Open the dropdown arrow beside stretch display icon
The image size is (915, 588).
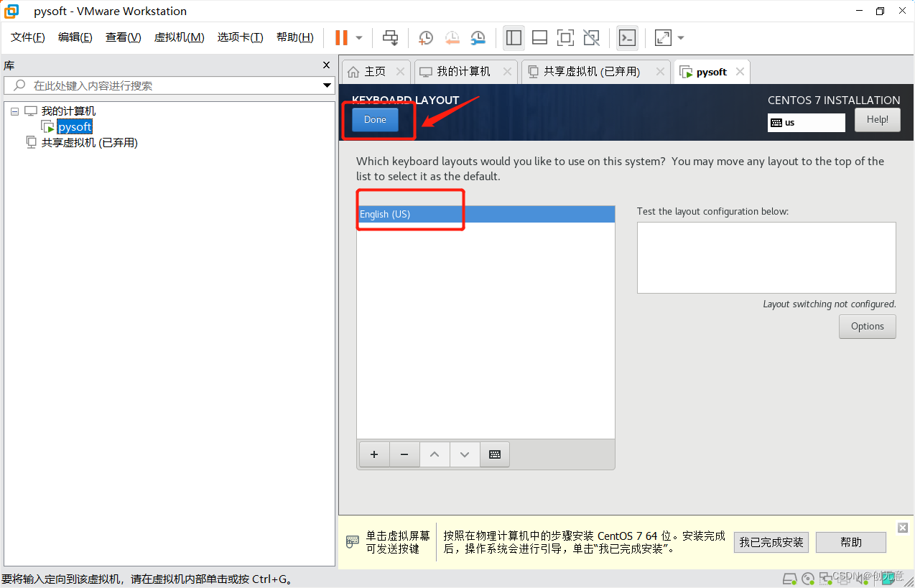(x=681, y=37)
